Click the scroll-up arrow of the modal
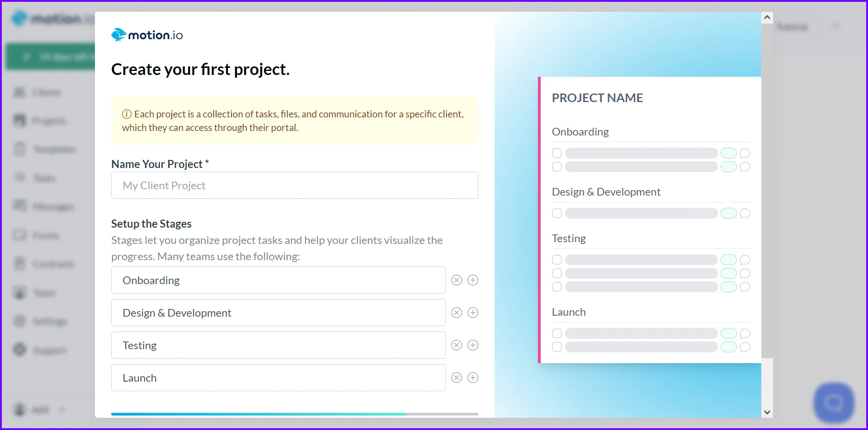 (767, 17)
